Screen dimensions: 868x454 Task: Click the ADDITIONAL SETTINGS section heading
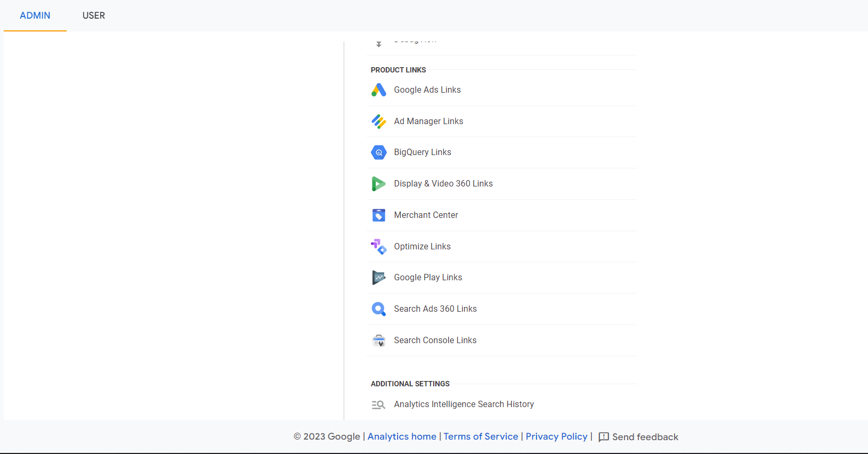(x=410, y=384)
